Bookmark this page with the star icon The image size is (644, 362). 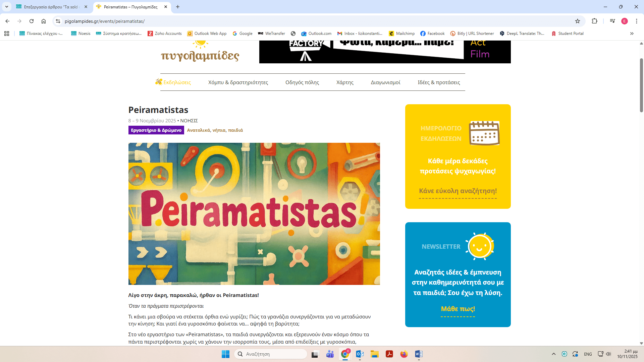pyautogui.click(x=577, y=21)
